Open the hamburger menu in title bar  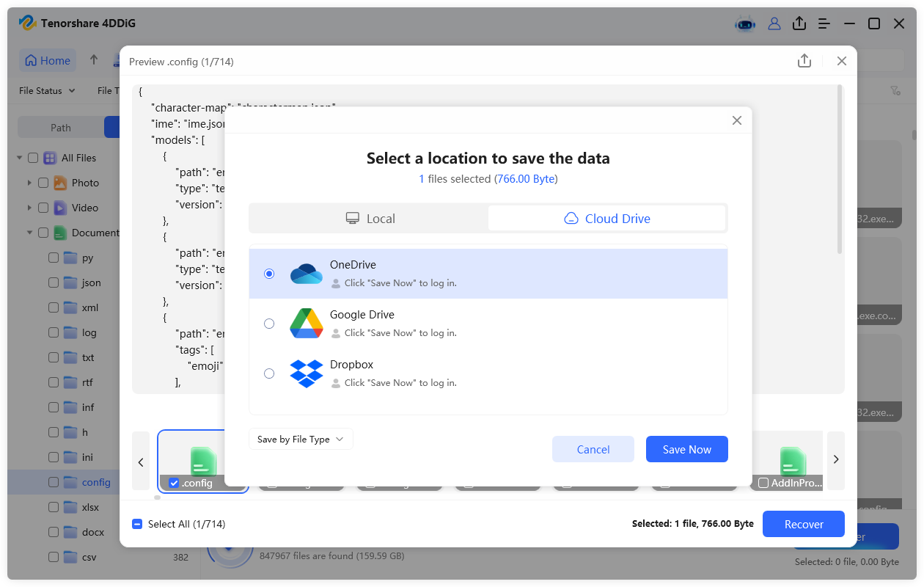(824, 23)
